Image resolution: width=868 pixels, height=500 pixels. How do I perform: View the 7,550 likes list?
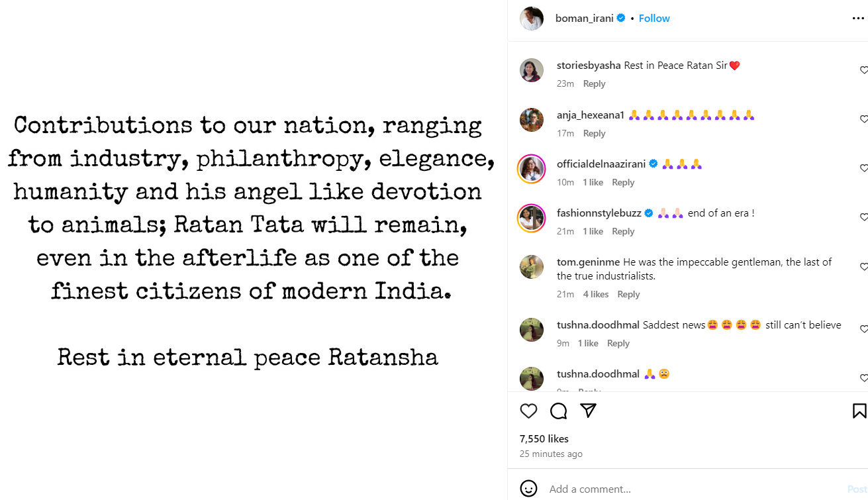[544, 439]
